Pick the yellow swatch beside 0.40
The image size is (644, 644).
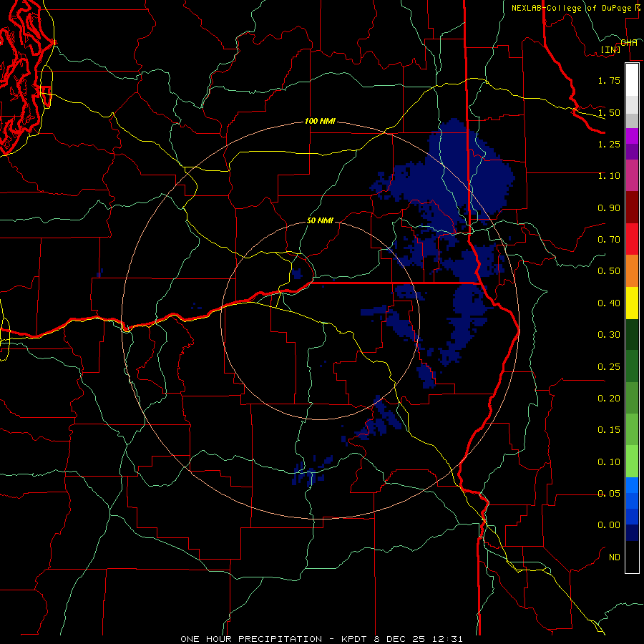click(632, 303)
